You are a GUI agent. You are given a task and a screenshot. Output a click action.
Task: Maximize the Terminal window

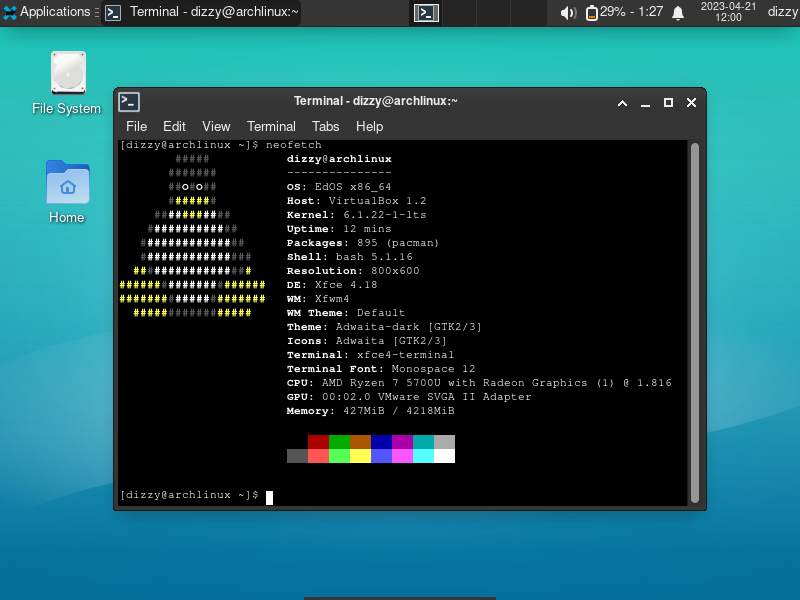click(668, 103)
